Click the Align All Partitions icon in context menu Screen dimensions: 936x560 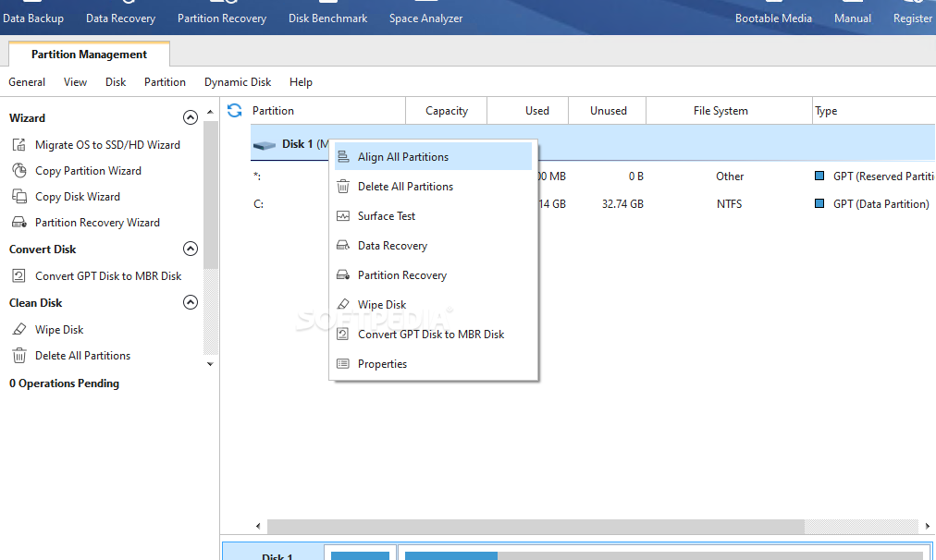343,157
